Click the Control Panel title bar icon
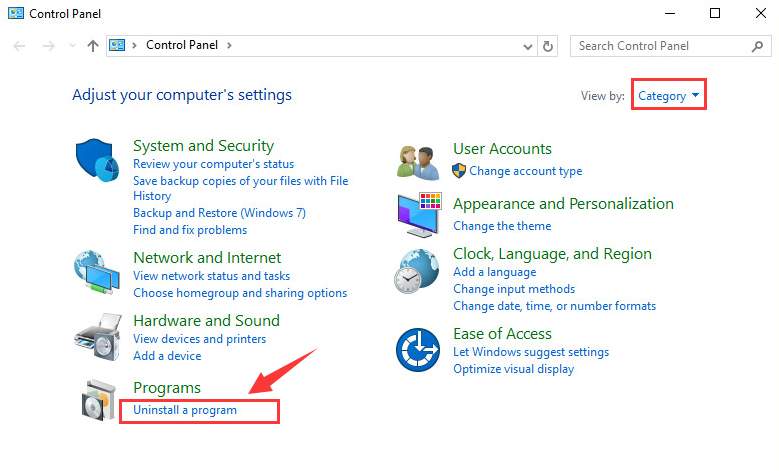The width and height of the screenshot is (779, 471). (x=16, y=13)
